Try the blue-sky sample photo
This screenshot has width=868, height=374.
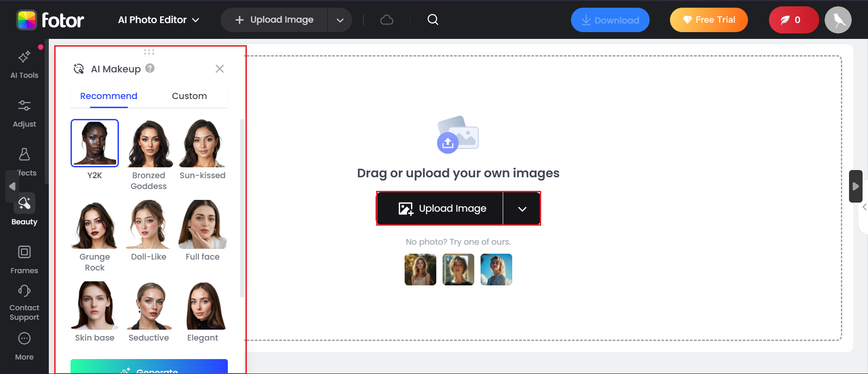(x=496, y=270)
